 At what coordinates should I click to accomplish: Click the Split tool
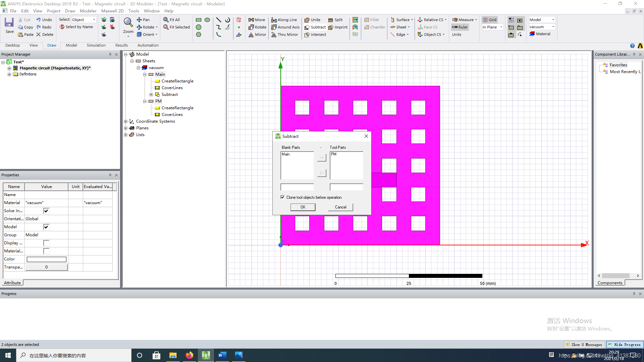tap(335, 20)
